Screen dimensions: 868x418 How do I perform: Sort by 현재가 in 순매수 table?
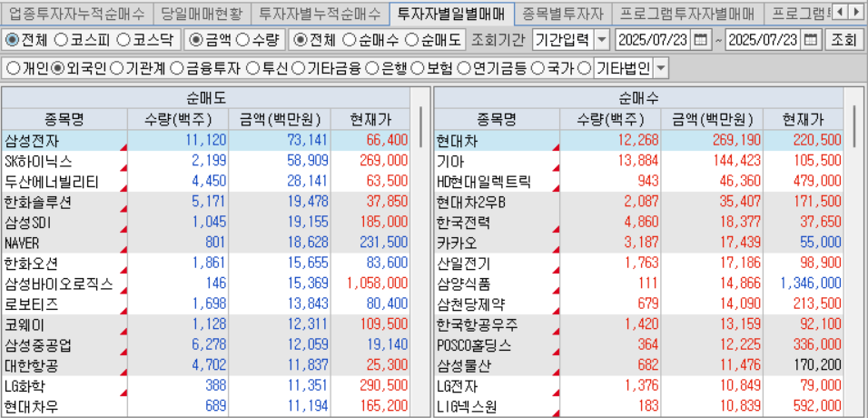pos(804,119)
